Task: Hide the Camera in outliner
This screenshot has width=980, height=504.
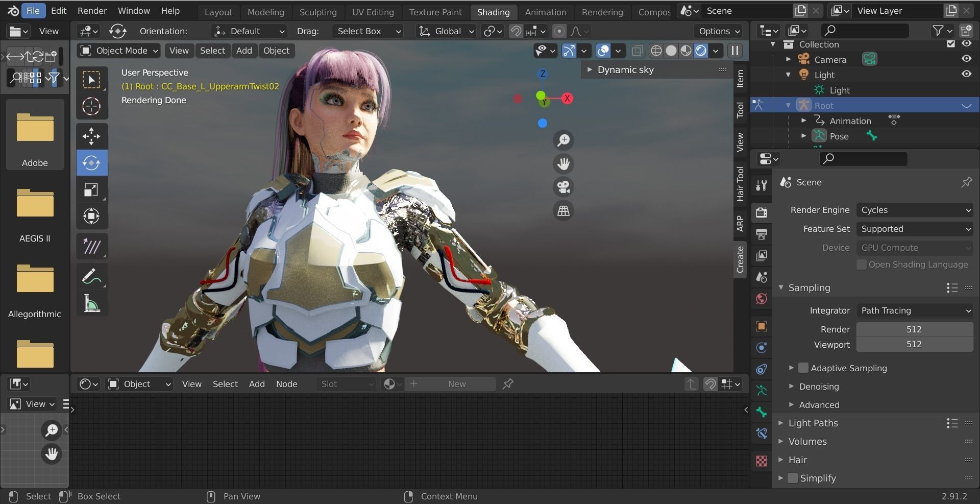Action: point(966,59)
